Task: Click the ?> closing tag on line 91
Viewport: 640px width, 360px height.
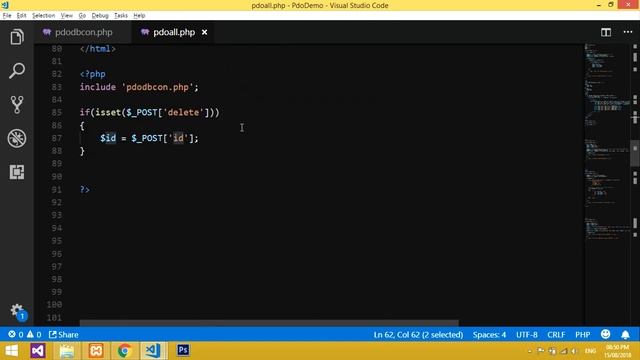Action: [84, 189]
